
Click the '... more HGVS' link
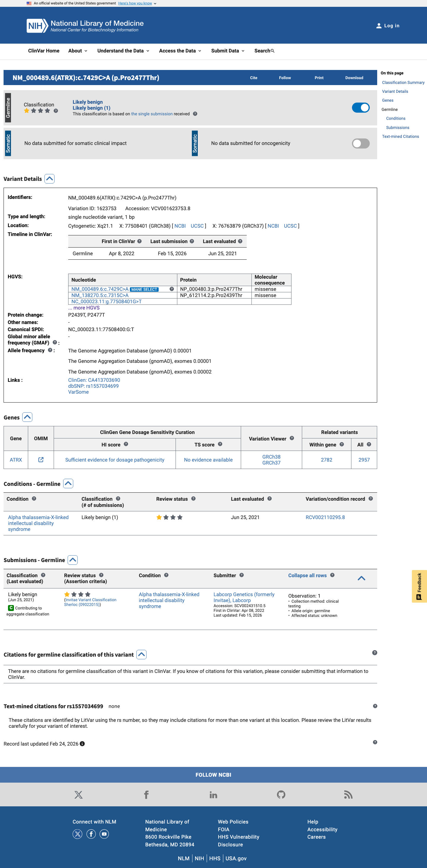(x=84, y=308)
